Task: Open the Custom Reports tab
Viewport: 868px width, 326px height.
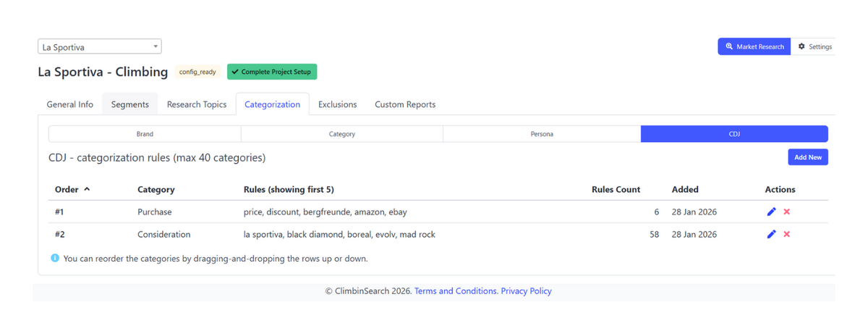Action: (x=405, y=104)
